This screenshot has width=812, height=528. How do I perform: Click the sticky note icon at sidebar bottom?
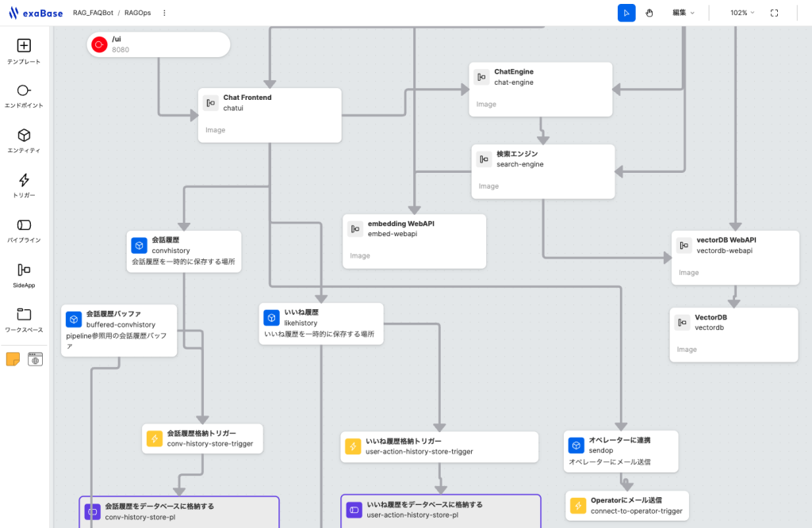tap(13, 358)
